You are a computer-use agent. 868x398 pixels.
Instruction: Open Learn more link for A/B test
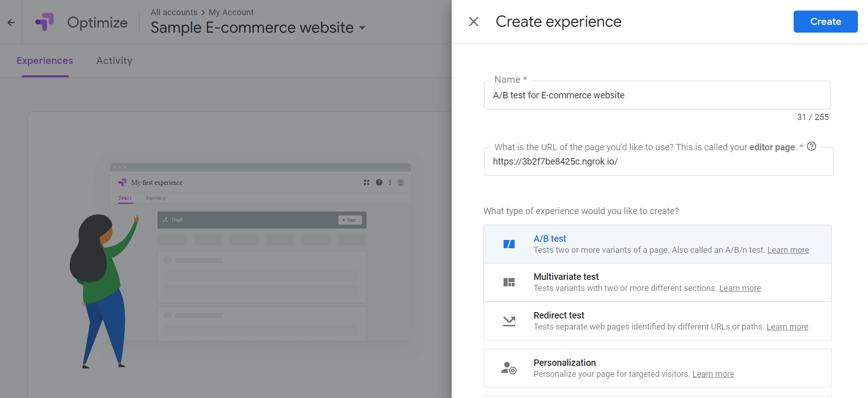point(788,250)
